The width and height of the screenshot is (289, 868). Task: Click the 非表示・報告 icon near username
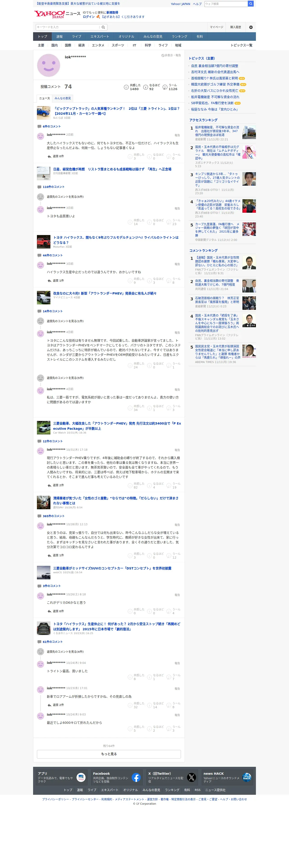pyautogui.click(x=163, y=56)
